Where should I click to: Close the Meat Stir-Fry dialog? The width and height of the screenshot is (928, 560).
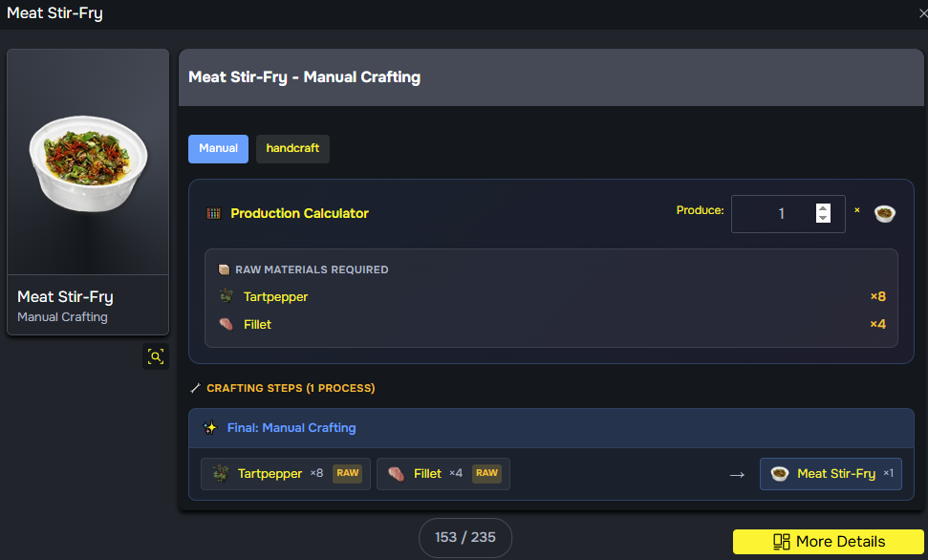click(x=922, y=13)
